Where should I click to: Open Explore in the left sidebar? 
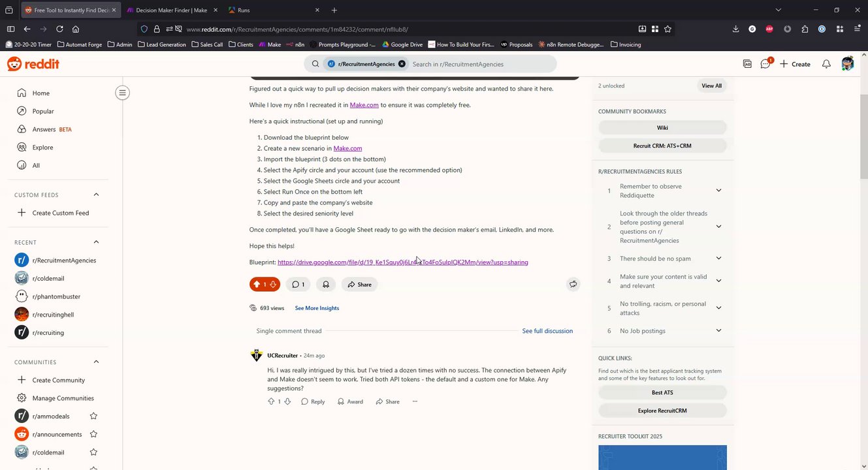click(42, 148)
